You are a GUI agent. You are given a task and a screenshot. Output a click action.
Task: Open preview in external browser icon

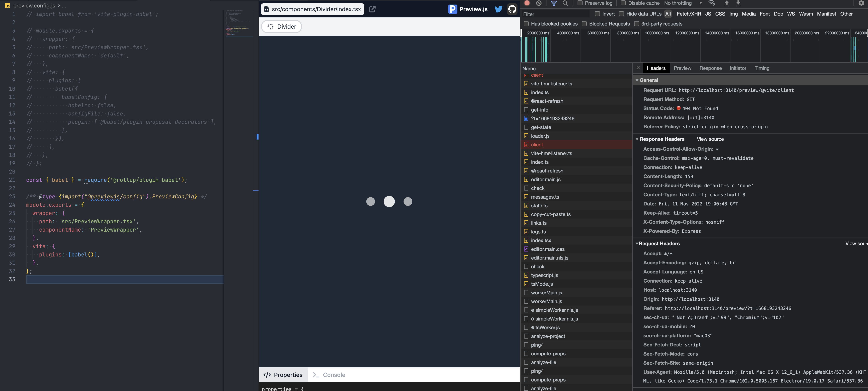[372, 9]
